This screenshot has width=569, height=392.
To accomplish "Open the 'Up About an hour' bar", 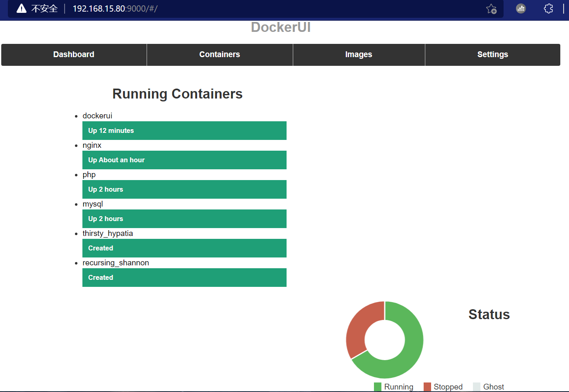I will click(184, 160).
